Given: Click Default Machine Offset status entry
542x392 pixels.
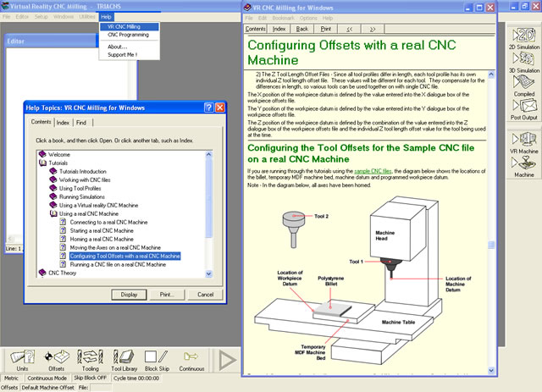Looking at the screenshot, I should [48, 388].
